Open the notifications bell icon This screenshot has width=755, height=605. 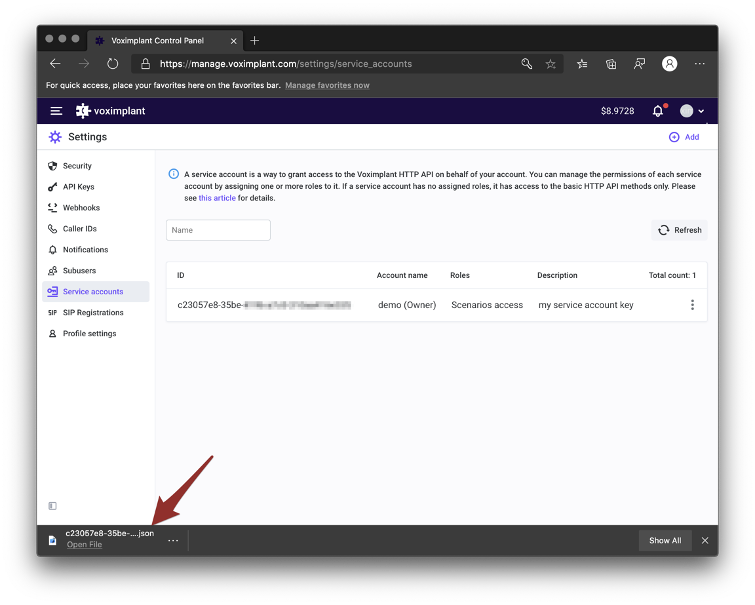tap(658, 111)
